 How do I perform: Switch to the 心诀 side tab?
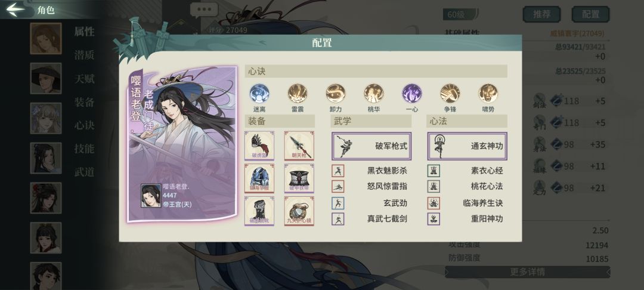(84, 125)
